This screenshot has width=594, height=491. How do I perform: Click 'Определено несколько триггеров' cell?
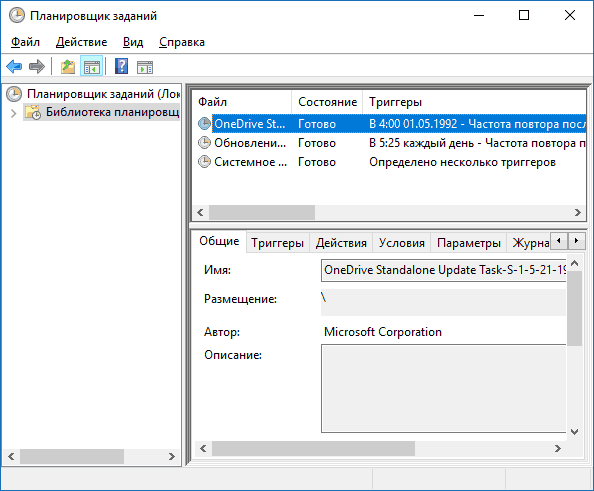point(462,162)
